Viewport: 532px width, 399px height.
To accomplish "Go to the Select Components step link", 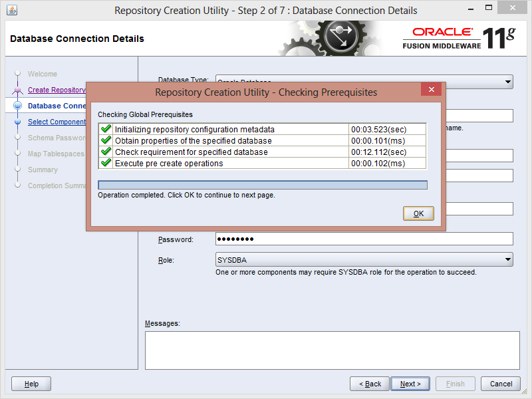I will click(x=57, y=122).
